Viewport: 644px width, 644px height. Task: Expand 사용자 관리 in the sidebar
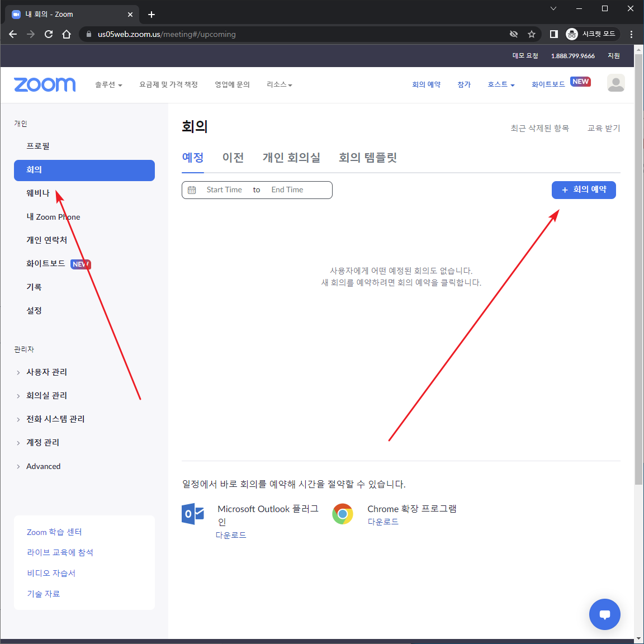coord(46,372)
